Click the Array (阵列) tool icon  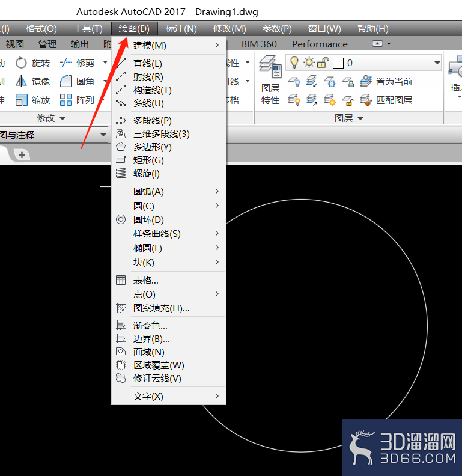[66, 100]
